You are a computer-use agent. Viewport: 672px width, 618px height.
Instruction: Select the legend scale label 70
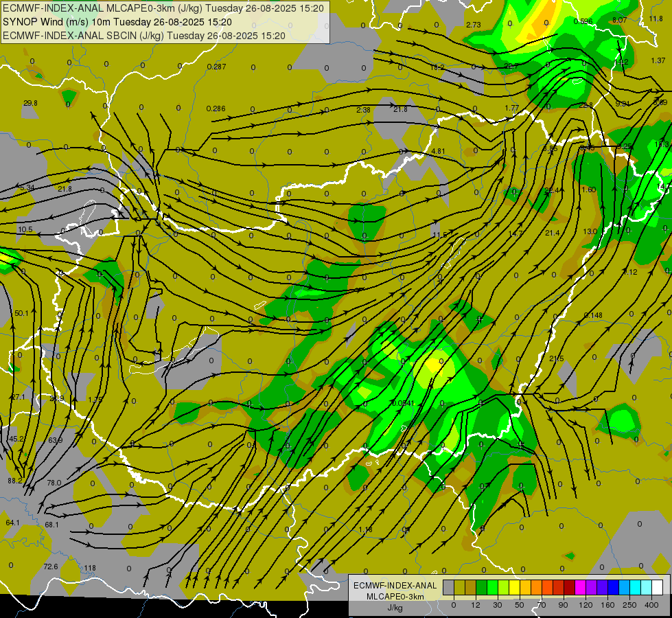click(542, 605)
